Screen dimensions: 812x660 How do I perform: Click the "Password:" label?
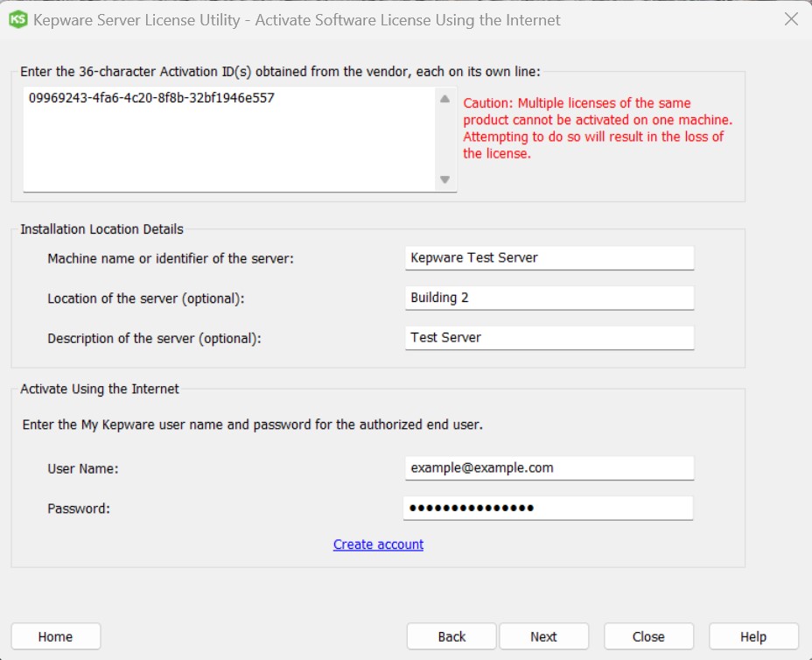coord(79,509)
